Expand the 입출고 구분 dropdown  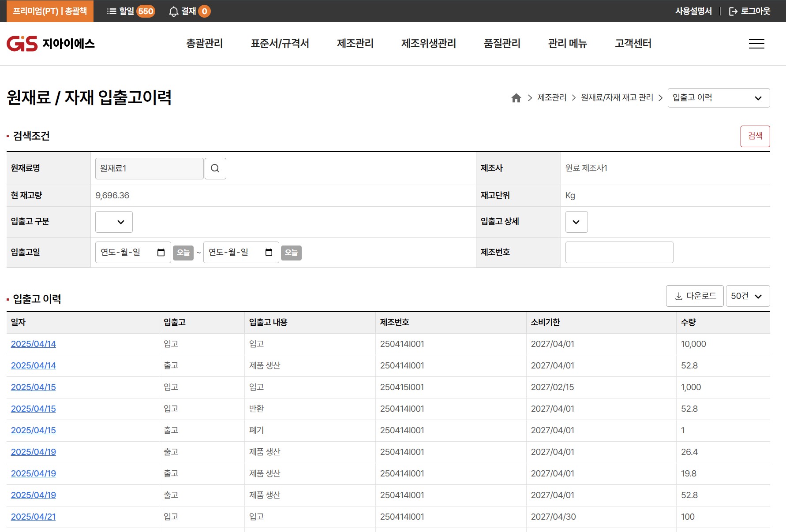114,222
